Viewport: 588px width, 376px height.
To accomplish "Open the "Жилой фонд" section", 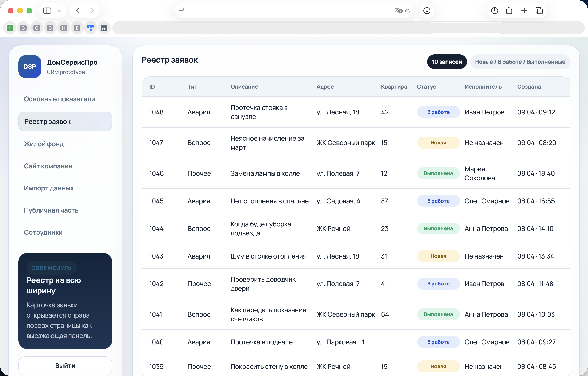I will point(44,144).
